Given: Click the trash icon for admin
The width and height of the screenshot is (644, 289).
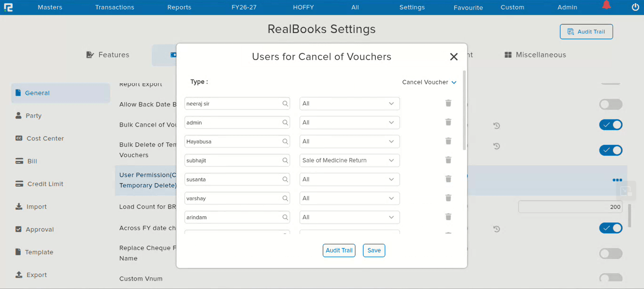Looking at the screenshot, I should coord(448,122).
